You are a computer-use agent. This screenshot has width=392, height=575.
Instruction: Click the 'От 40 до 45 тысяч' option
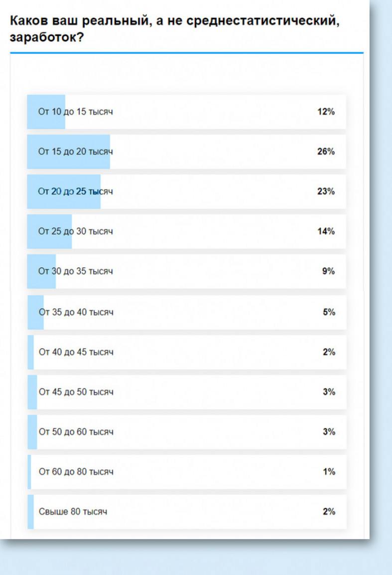(187, 352)
